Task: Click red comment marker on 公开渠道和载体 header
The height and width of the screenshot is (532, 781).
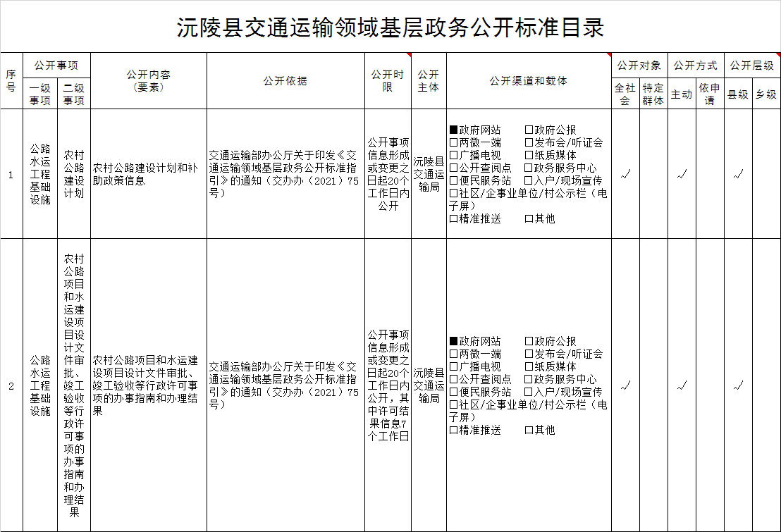Action: [608, 55]
